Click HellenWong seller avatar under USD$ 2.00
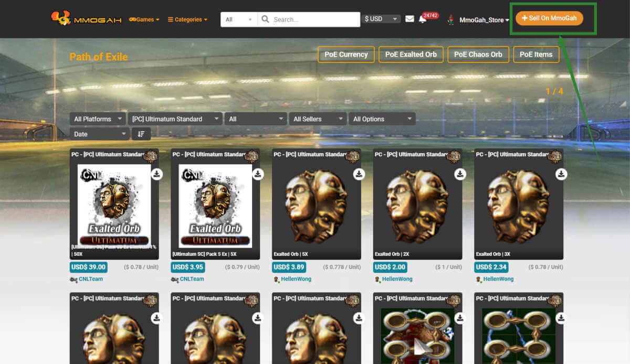 click(x=377, y=279)
